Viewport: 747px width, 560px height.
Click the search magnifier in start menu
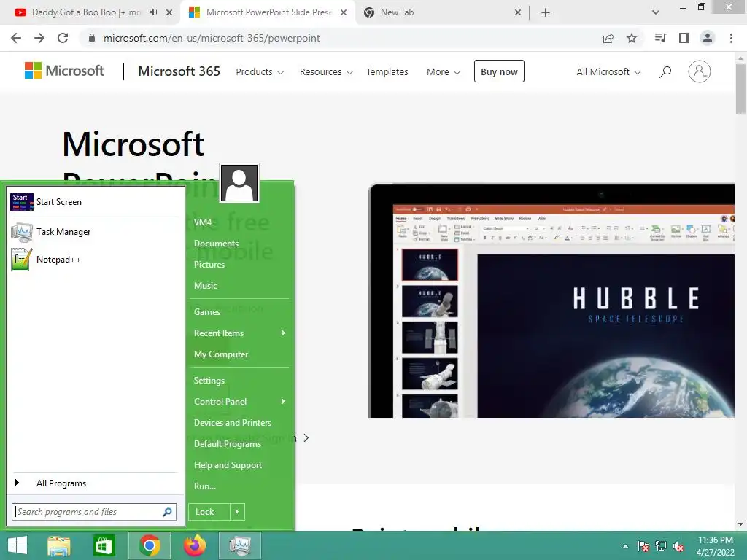167,512
